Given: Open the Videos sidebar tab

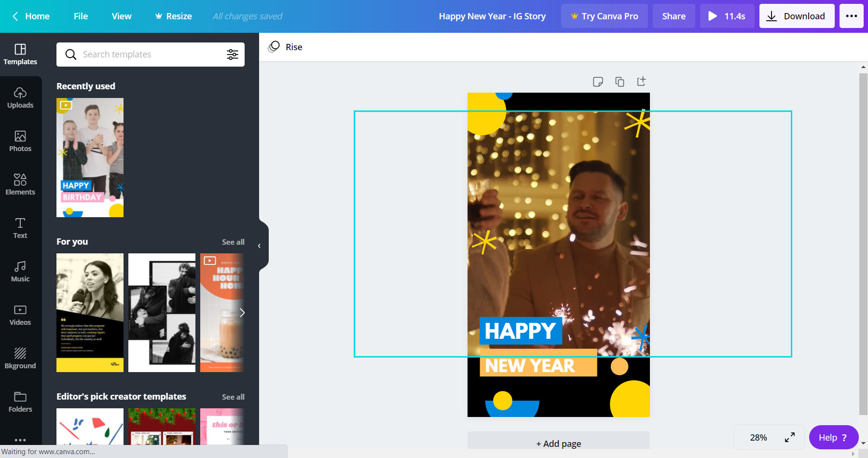Looking at the screenshot, I should tap(20, 315).
